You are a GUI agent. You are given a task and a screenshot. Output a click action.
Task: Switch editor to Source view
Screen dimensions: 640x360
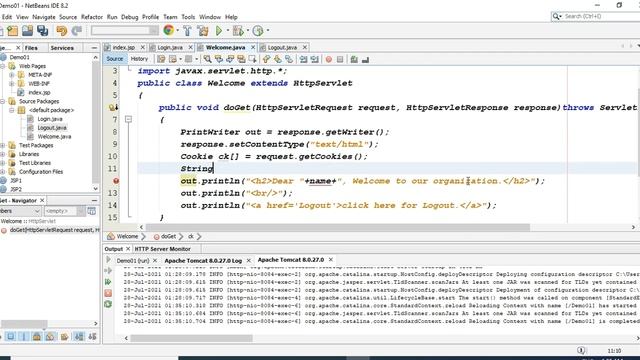(x=114, y=59)
